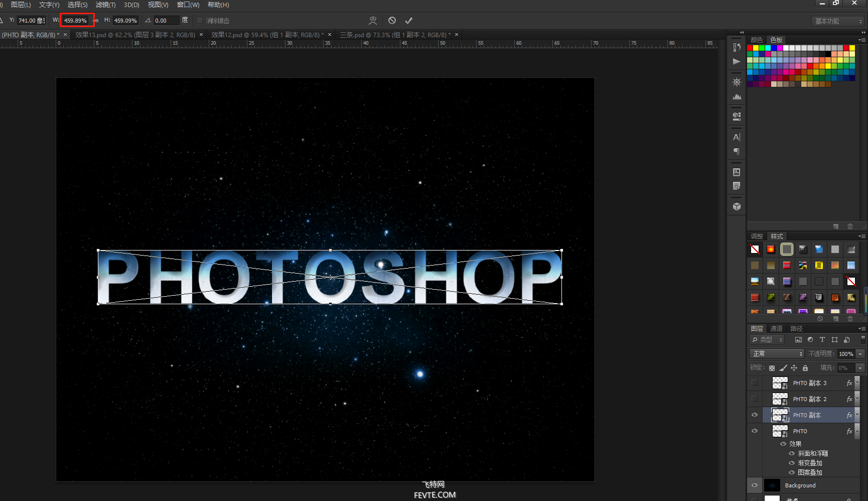
Task: Open the History panel icon in the dock
Action: (737, 47)
